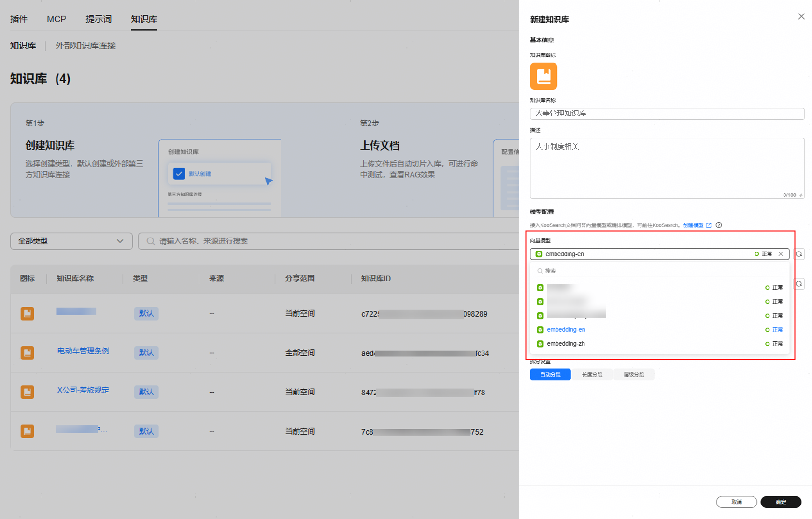Click the 上传文档 step title

pyautogui.click(x=380, y=145)
